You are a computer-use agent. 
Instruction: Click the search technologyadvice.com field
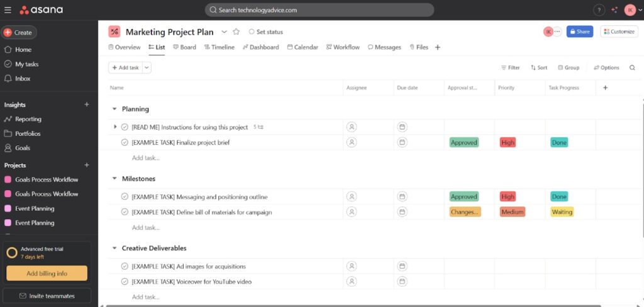[319, 10]
